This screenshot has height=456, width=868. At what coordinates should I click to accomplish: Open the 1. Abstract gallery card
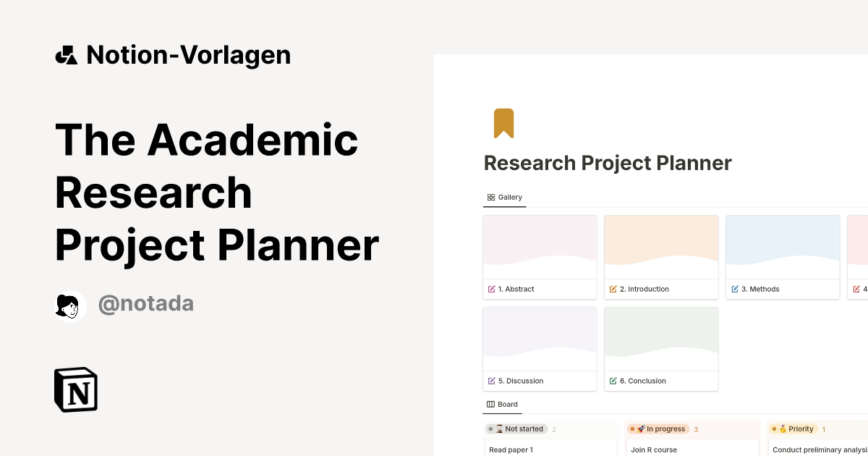click(540, 257)
